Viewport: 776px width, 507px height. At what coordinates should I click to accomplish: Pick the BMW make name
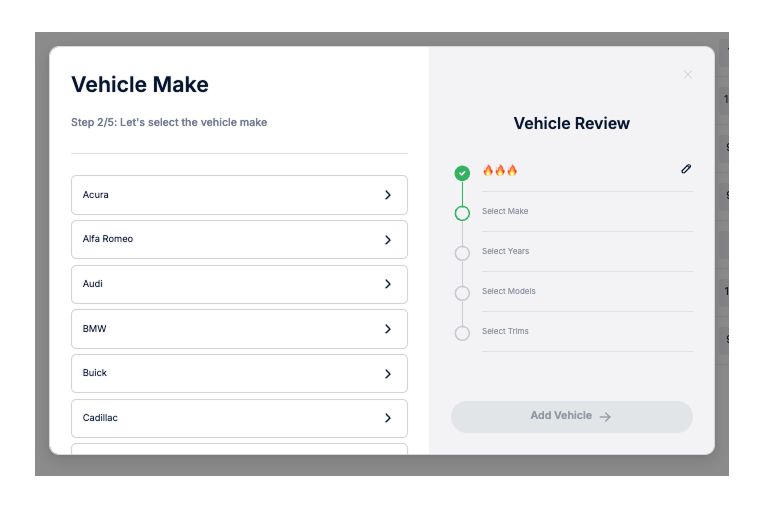(95, 329)
